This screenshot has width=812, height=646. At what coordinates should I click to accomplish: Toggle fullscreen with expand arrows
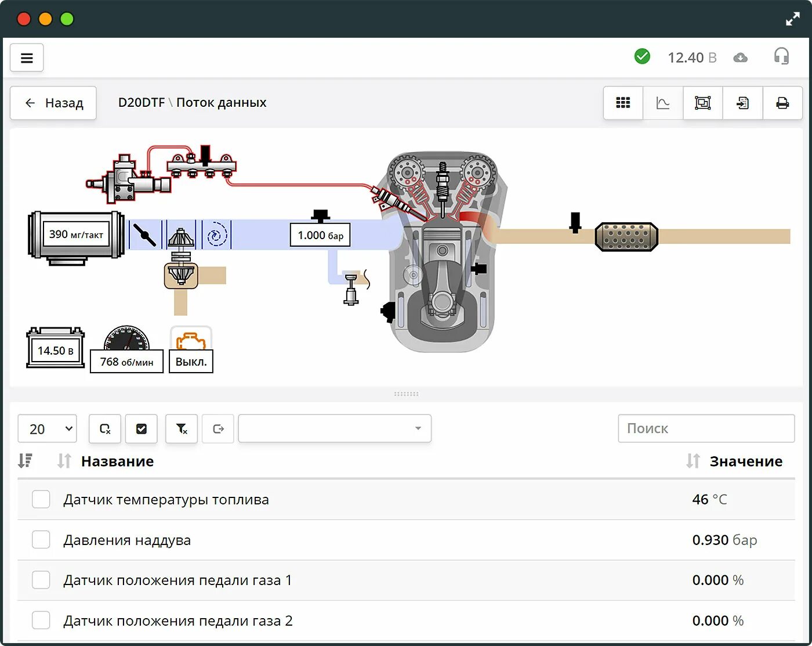coord(792,19)
